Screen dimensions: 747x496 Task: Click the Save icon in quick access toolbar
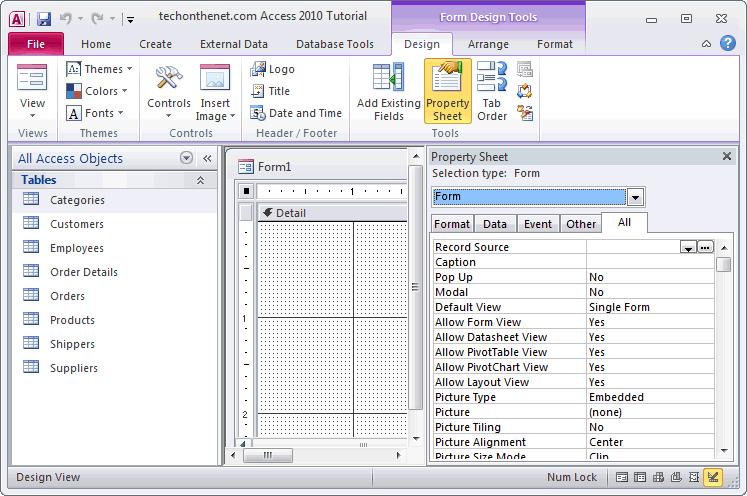pyautogui.click(x=43, y=18)
